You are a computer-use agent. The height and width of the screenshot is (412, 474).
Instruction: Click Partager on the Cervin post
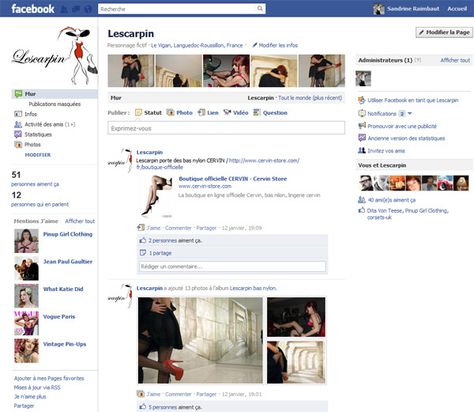click(206, 228)
